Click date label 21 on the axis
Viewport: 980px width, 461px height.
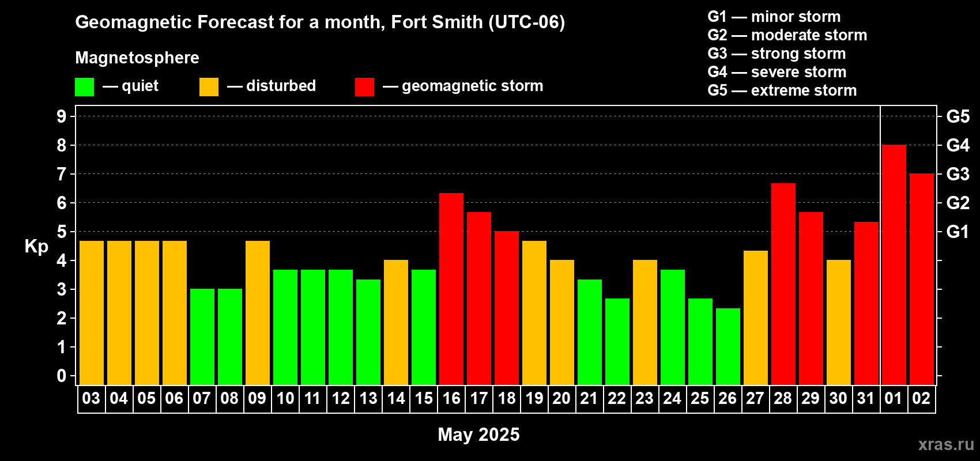[x=589, y=399]
